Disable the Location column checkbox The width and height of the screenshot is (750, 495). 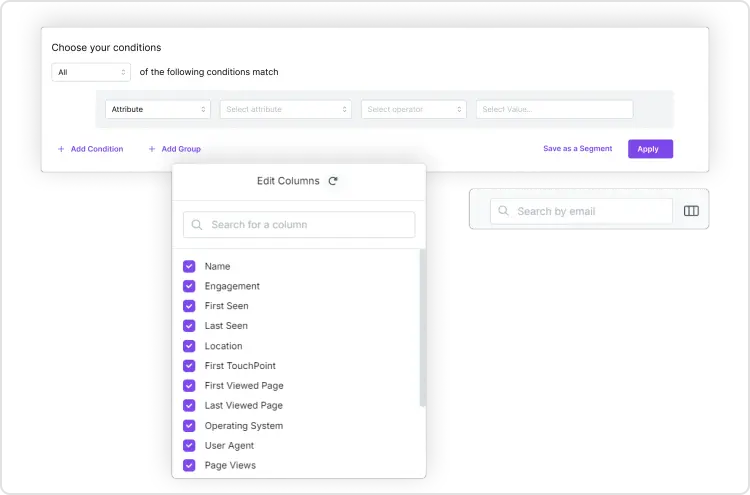(189, 346)
